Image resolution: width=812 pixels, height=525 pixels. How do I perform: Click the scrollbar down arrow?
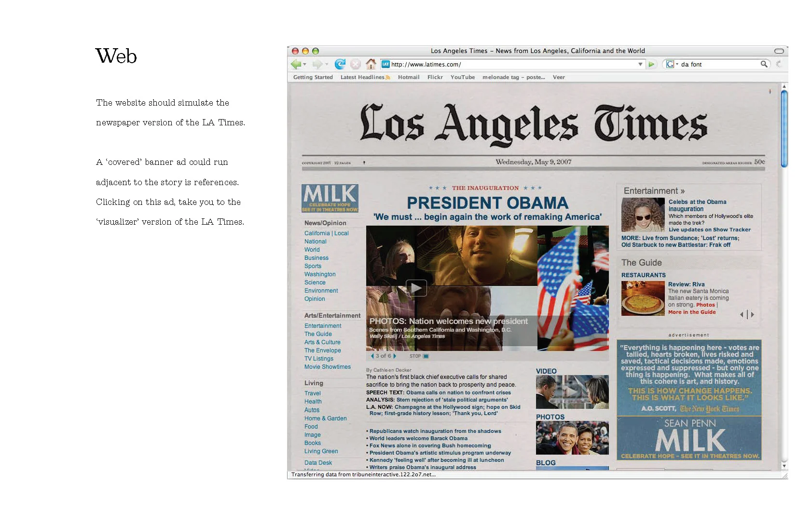[784, 466]
